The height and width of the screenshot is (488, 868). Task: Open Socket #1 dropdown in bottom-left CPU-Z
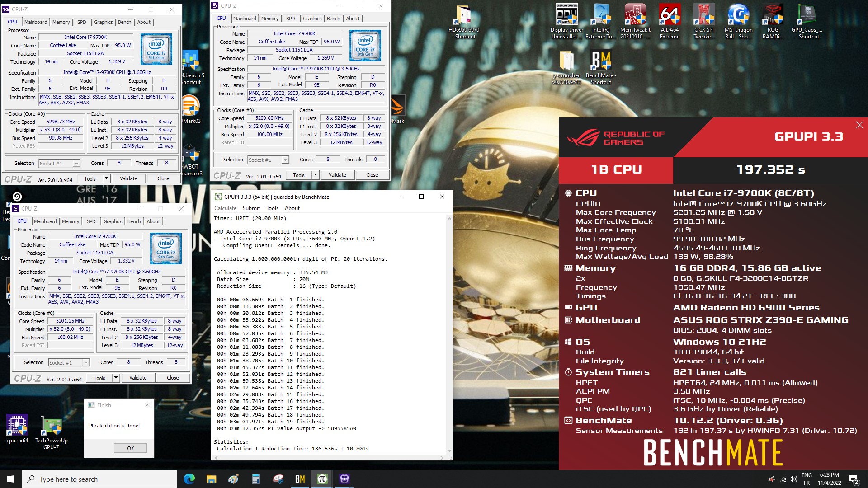click(x=69, y=363)
